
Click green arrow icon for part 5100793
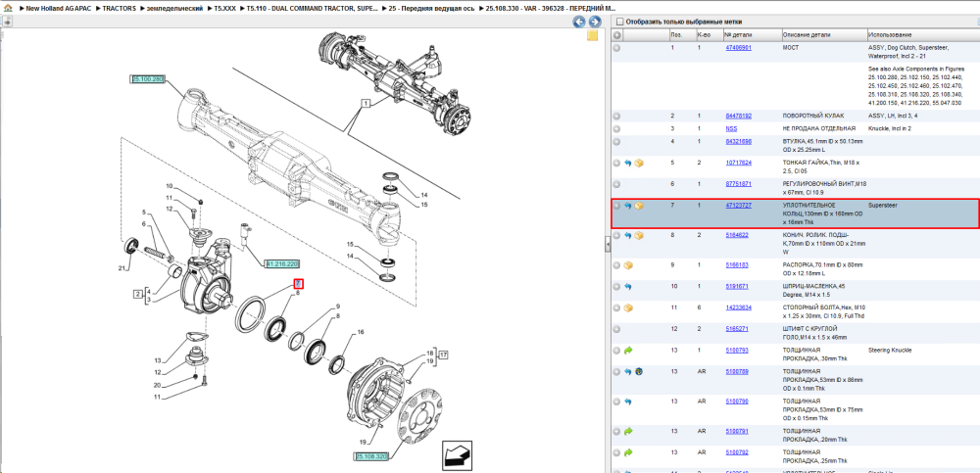click(628, 351)
